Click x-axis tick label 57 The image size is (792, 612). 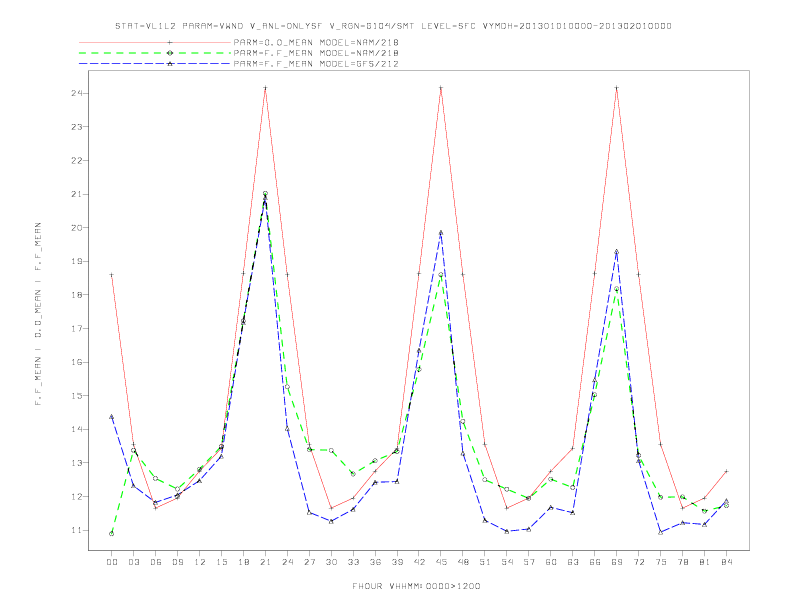pyautogui.click(x=529, y=562)
